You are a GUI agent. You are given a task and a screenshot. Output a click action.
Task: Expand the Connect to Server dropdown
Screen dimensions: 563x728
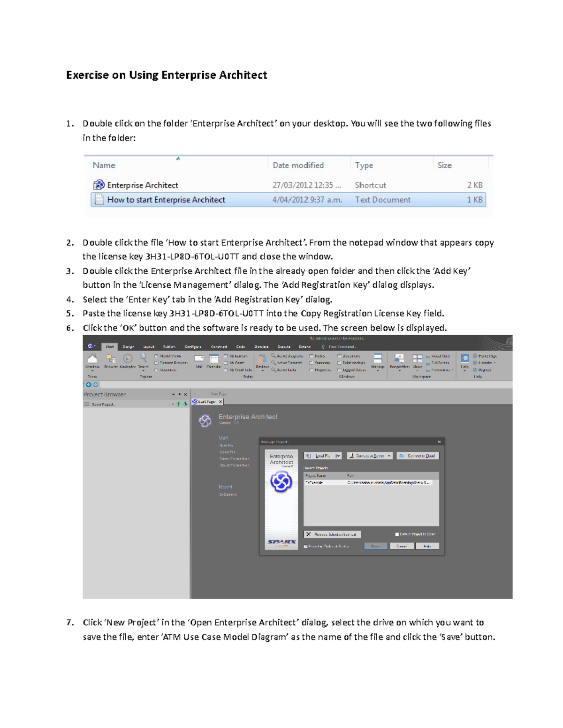point(389,456)
